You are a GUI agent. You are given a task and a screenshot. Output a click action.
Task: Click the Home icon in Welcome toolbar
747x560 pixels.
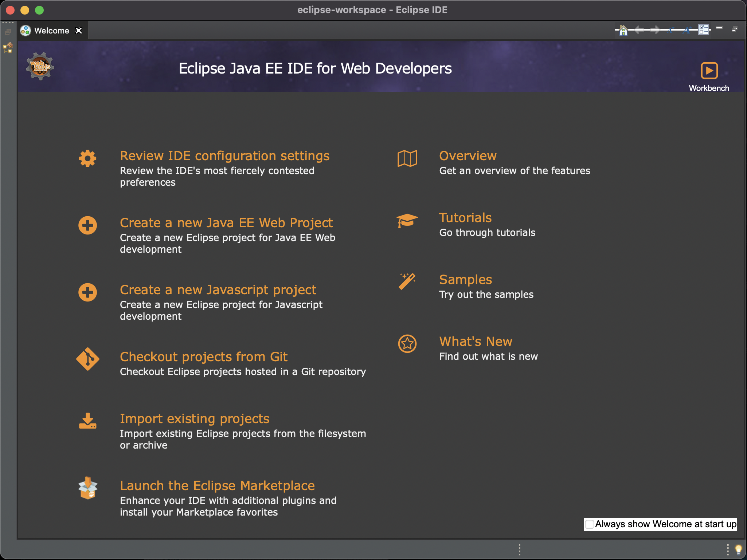[x=623, y=30]
